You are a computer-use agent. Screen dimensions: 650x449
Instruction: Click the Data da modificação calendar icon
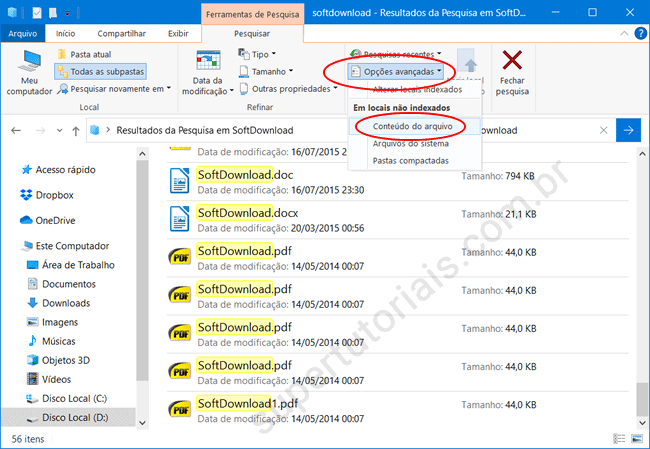coord(208,63)
